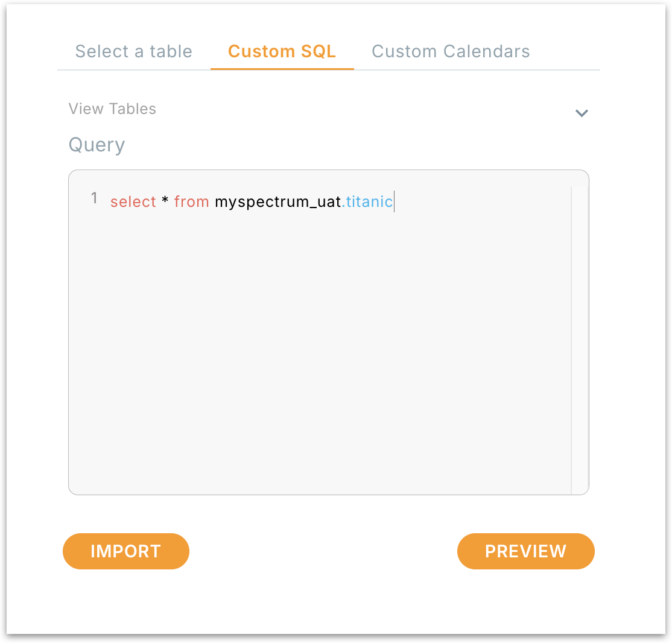Click the active Custom SQL tab
The width and height of the screenshot is (672, 643).
click(282, 51)
